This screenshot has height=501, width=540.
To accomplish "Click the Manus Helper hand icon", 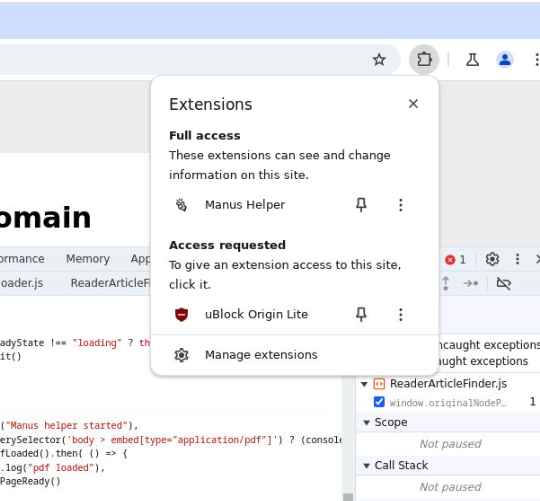I will (181, 205).
